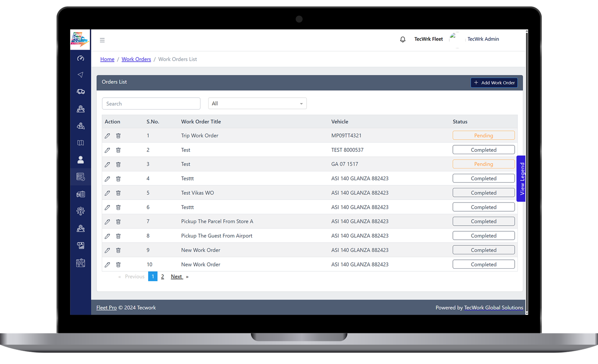The width and height of the screenshot is (598, 364).
Task: Delete the Trip Work Order row
Action: [x=118, y=136]
